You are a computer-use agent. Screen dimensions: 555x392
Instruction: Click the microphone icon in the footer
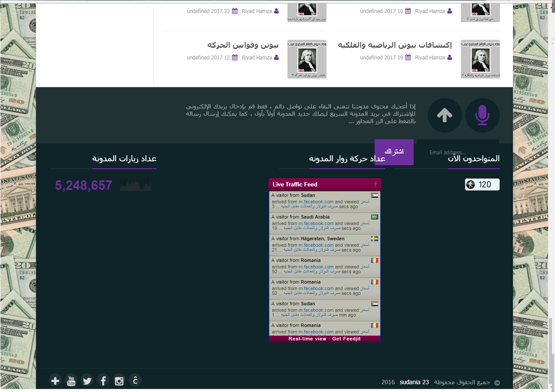click(x=482, y=115)
